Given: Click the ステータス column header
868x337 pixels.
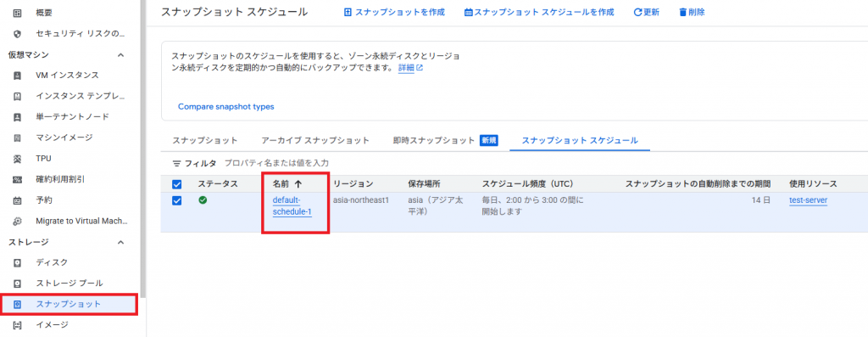Looking at the screenshot, I should pyautogui.click(x=218, y=184).
